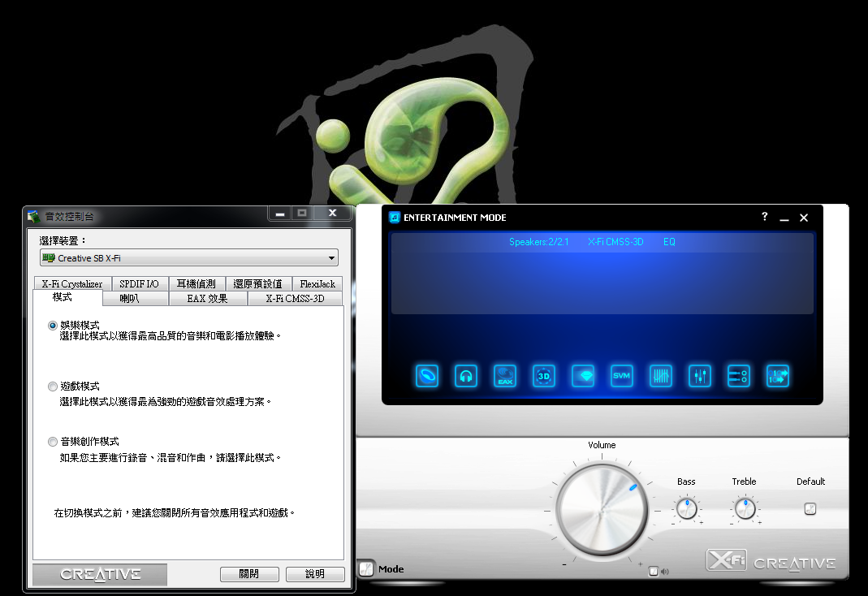Select the 遊戲模式 radio button

tap(53, 387)
